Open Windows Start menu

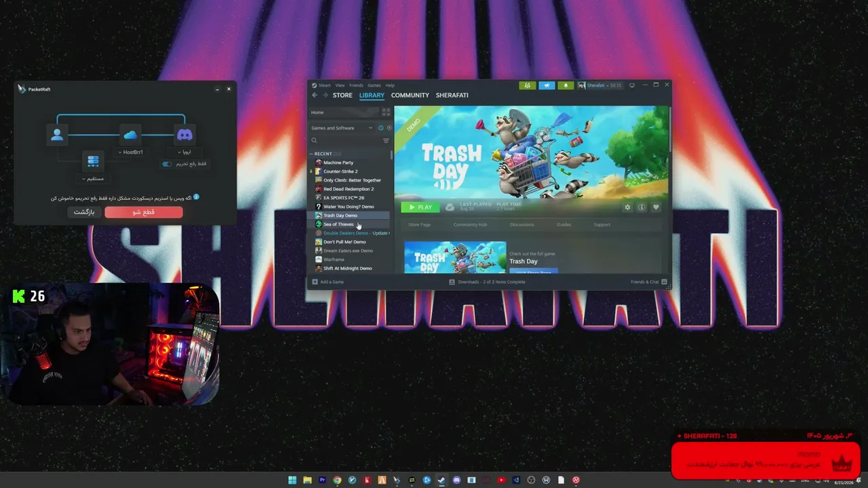[x=292, y=481]
